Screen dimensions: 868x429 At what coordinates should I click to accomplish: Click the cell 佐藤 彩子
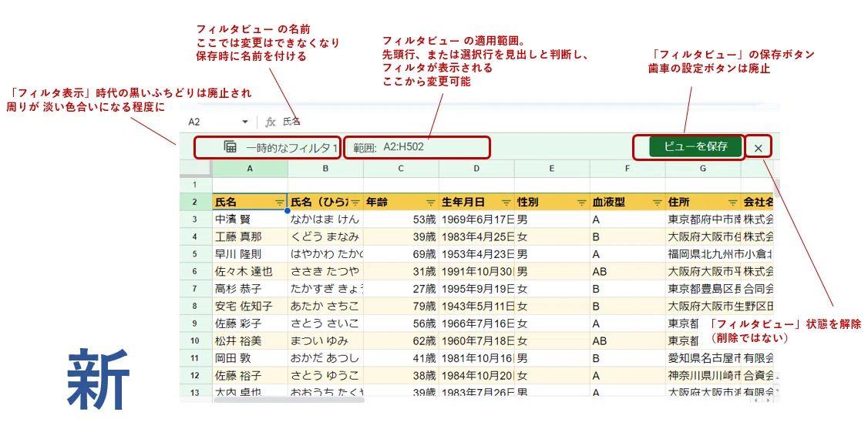tap(250, 323)
